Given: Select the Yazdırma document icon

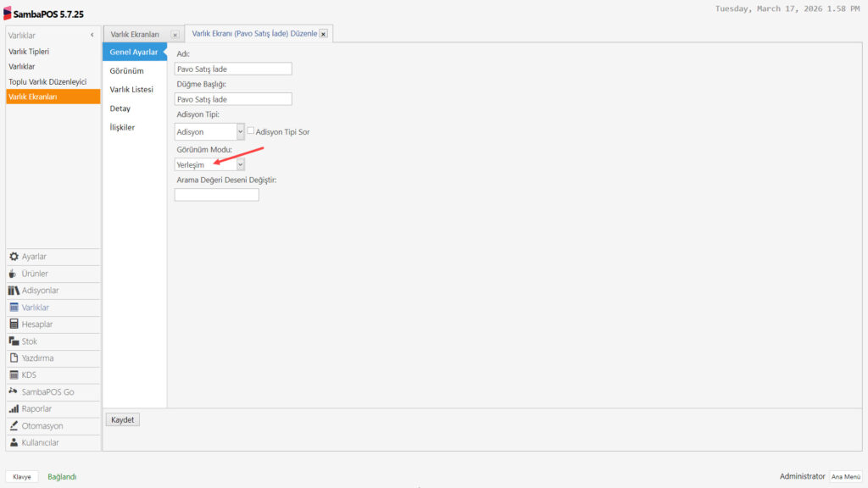Looking at the screenshot, I should coord(14,358).
